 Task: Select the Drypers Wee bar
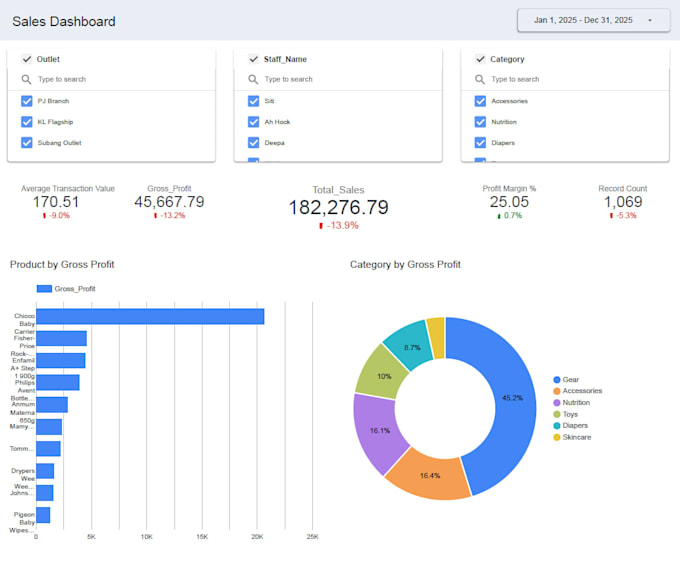(45, 471)
